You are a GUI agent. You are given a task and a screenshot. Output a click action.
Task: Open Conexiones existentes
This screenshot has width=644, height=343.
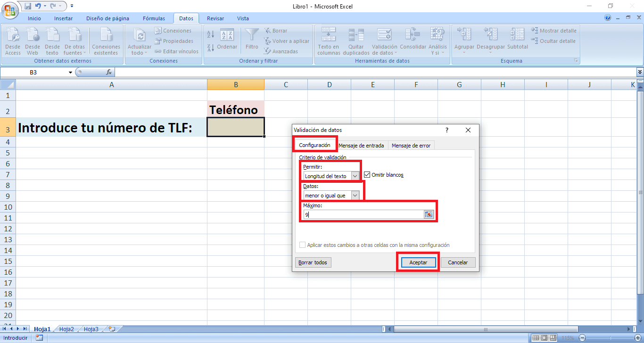click(106, 41)
